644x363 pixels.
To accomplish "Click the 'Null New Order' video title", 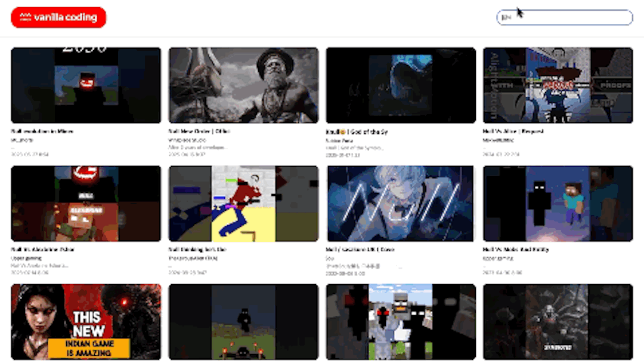I will coord(199,131).
